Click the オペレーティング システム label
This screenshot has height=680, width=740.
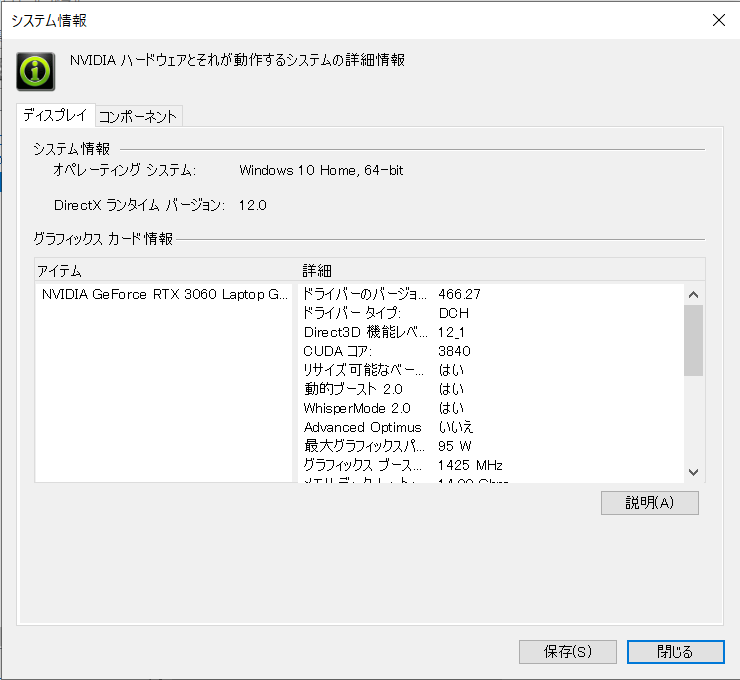pyautogui.click(x=124, y=170)
